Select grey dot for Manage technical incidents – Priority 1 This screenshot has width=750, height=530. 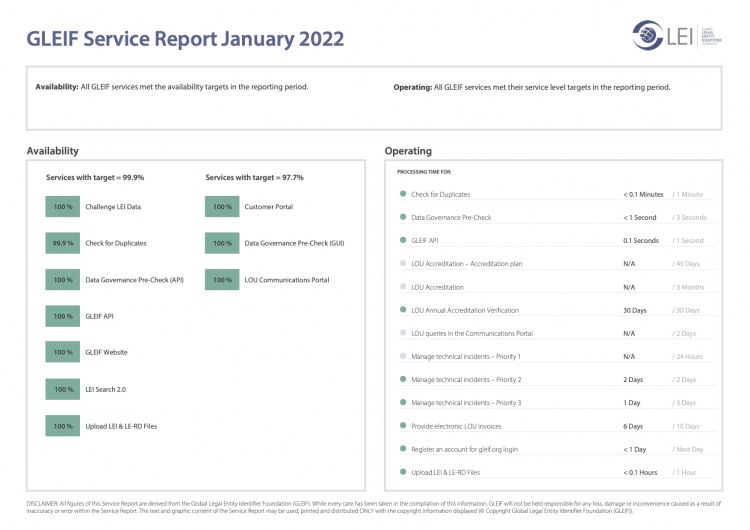[403, 356]
